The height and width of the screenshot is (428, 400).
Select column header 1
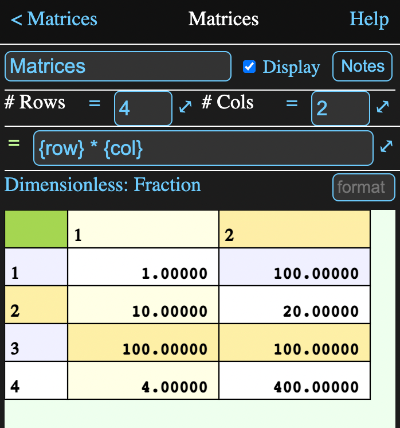click(x=143, y=229)
